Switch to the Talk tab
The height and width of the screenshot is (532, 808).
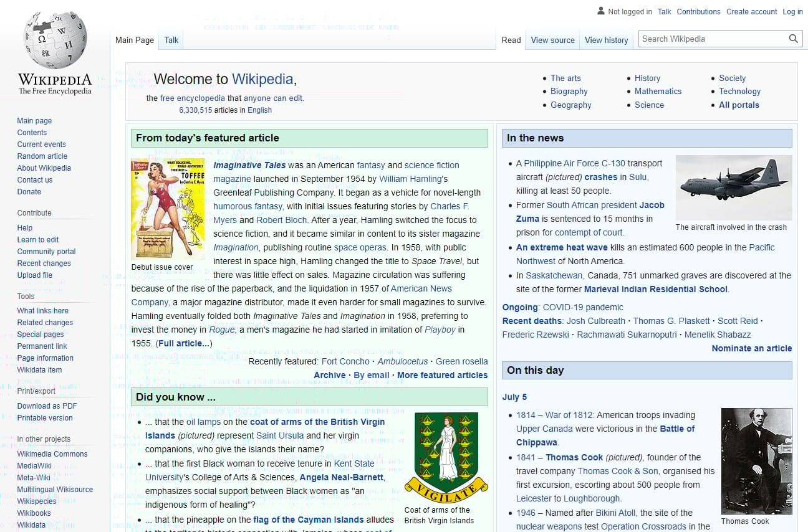(x=171, y=39)
